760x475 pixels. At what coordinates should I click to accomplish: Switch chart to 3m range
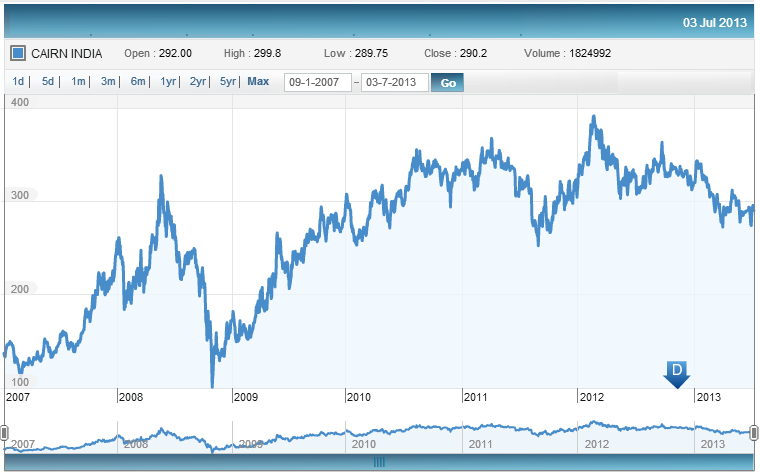coord(107,82)
